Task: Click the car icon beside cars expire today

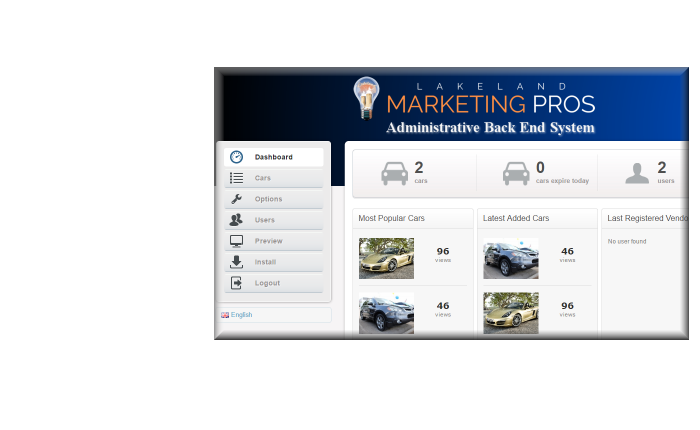Action: point(516,174)
